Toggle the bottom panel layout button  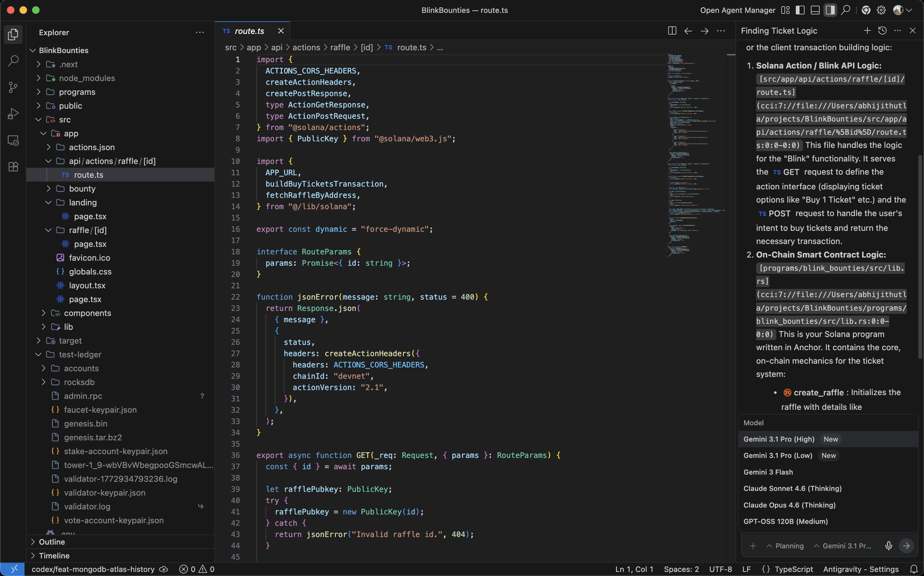pos(815,10)
